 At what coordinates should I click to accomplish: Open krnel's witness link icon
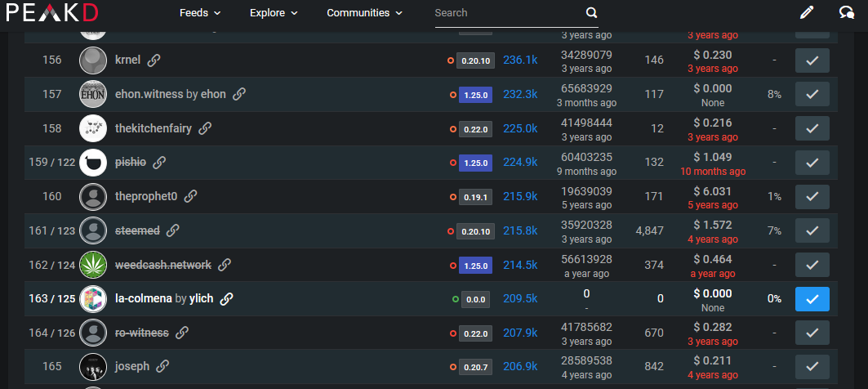(x=154, y=60)
